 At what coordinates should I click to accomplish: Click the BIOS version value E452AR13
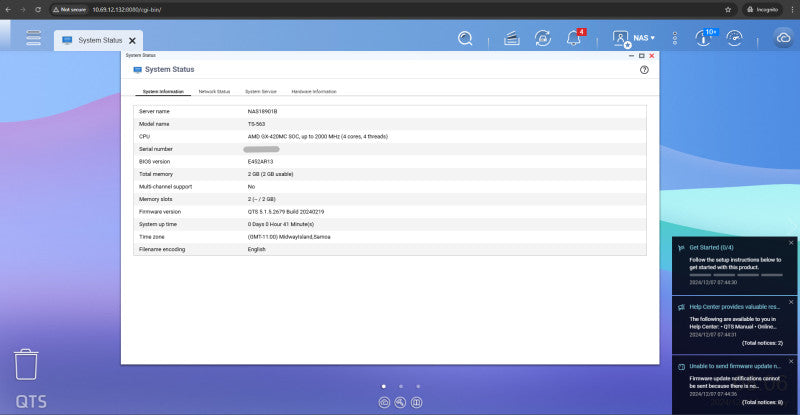260,161
